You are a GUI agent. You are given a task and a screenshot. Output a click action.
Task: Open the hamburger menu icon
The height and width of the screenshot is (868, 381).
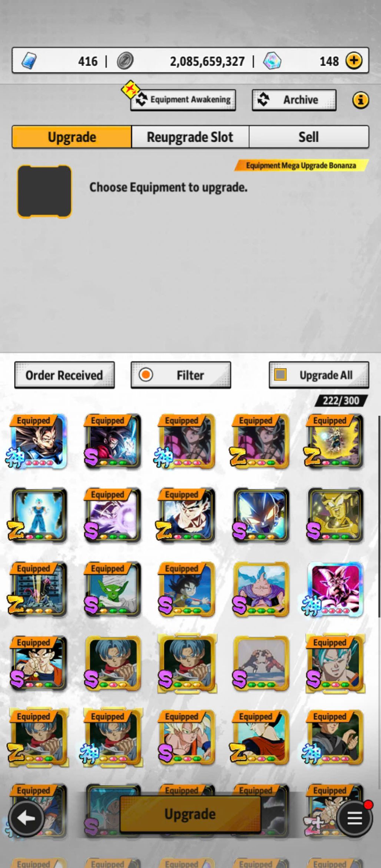(x=354, y=818)
